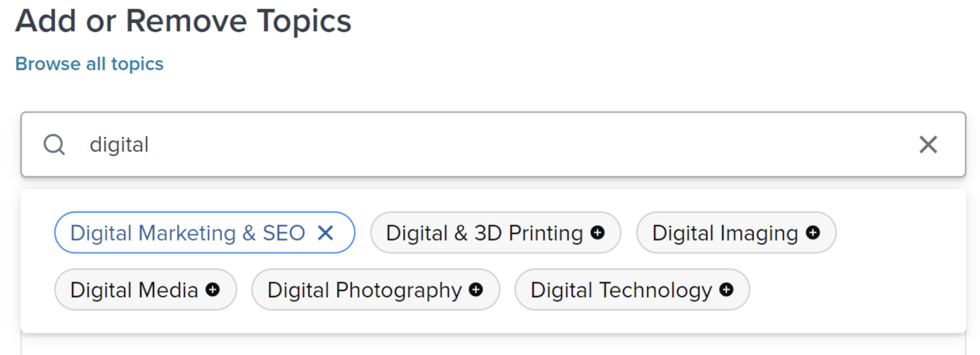Clear the search field with X icon
The image size is (980, 355).
tap(928, 144)
